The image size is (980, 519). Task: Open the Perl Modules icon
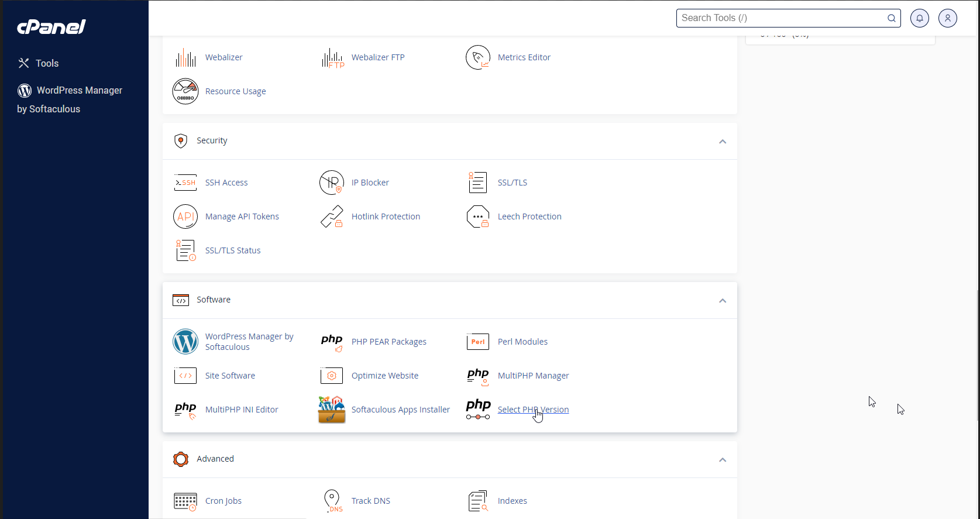pyautogui.click(x=478, y=342)
